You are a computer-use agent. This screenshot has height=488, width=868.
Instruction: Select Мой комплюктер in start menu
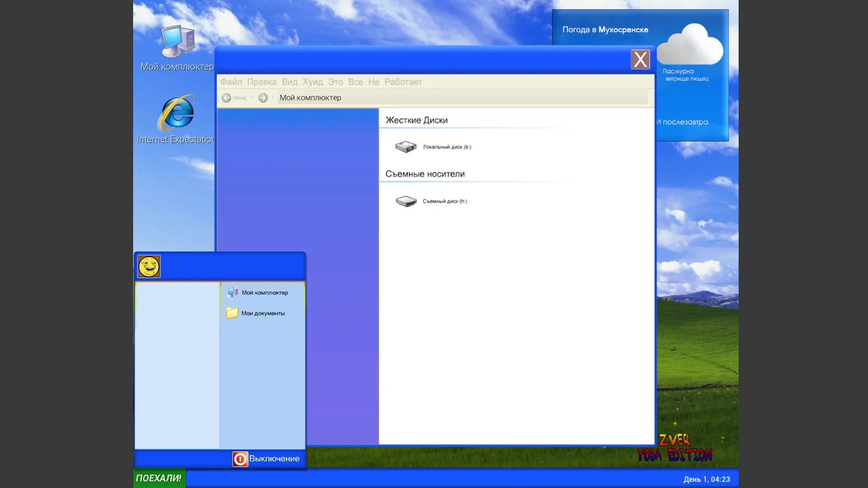click(264, 292)
